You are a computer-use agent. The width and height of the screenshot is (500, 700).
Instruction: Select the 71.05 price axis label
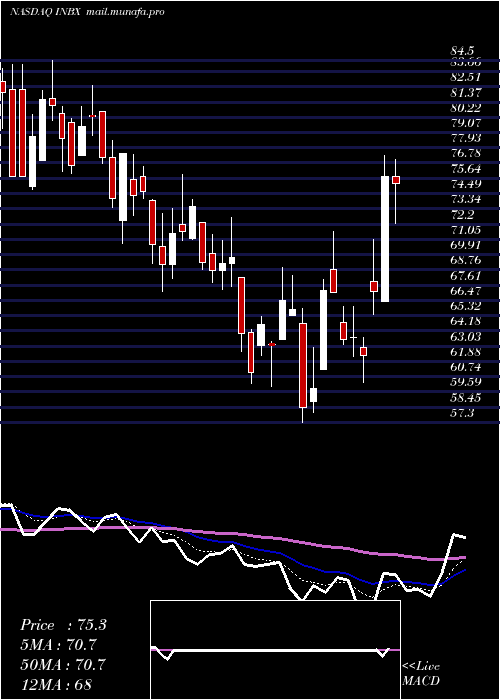pyautogui.click(x=465, y=230)
